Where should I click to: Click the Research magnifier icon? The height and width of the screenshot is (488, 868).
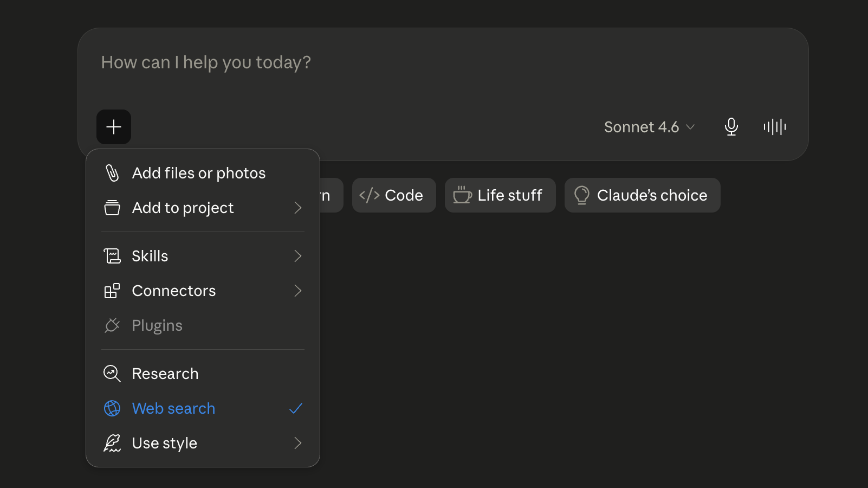click(112, 374)
